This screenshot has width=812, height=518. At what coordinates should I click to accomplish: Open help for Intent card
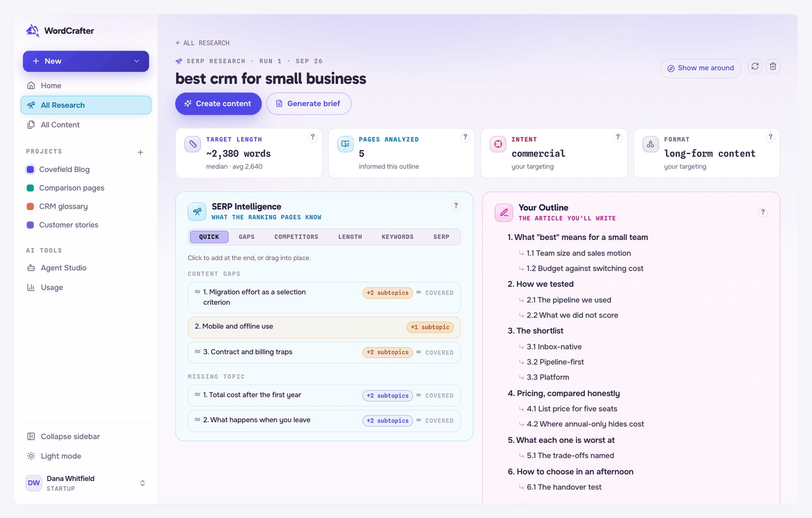pyautogui.click(x=618, y=137)
